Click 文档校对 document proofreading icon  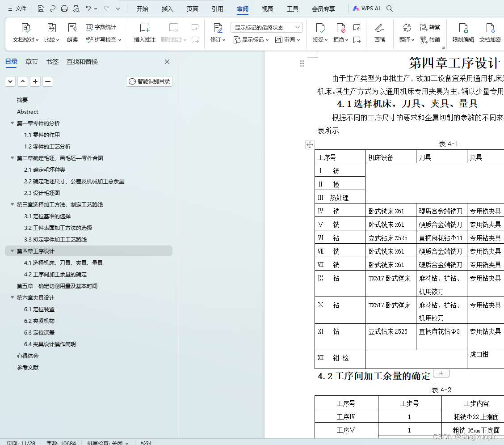click(26, 33)
